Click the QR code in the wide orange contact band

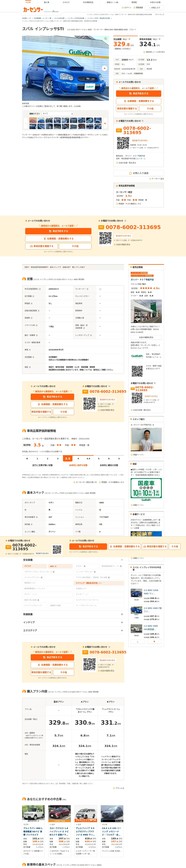click(x=105, y=238)
